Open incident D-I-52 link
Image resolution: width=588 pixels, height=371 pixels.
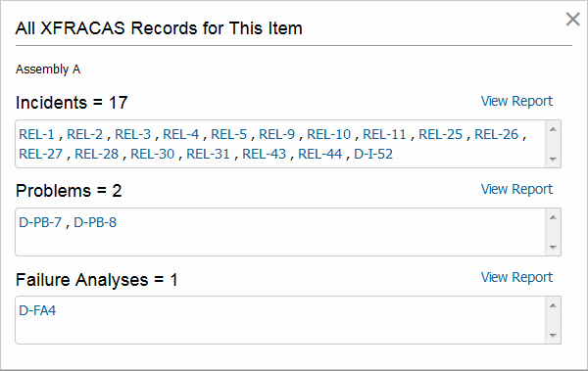[x=373, y=154]
